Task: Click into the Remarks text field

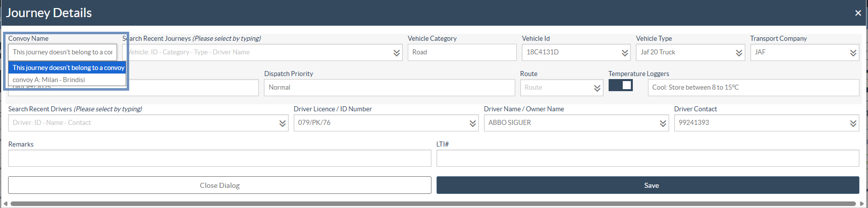Action: click(x=220, y=158)
